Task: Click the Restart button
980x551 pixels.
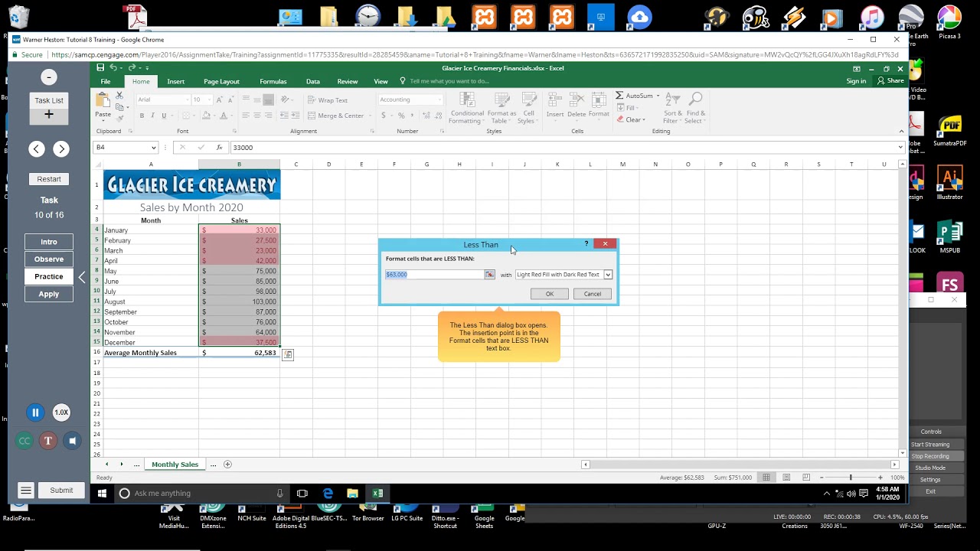Action: click(x=49, y=179)
